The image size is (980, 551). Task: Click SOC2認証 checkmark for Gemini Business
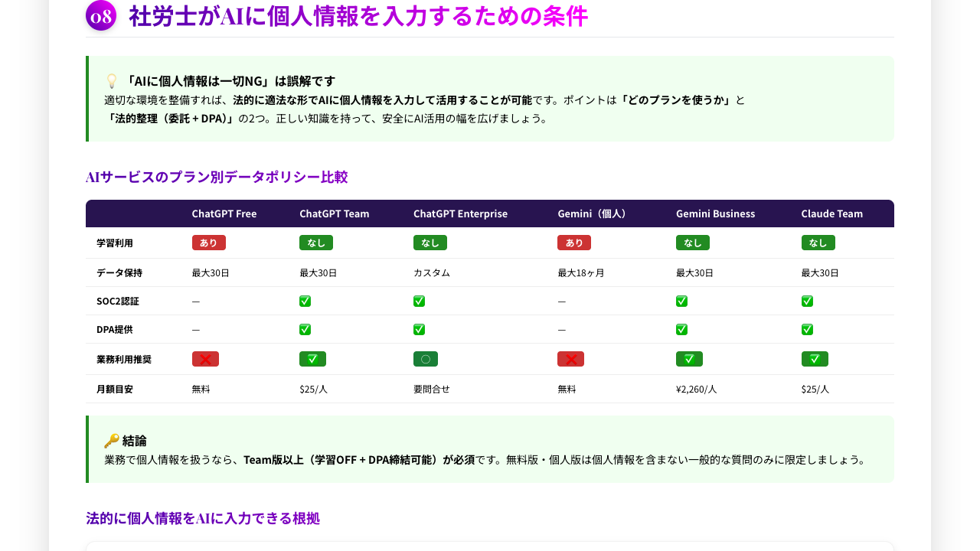[682, 302]
